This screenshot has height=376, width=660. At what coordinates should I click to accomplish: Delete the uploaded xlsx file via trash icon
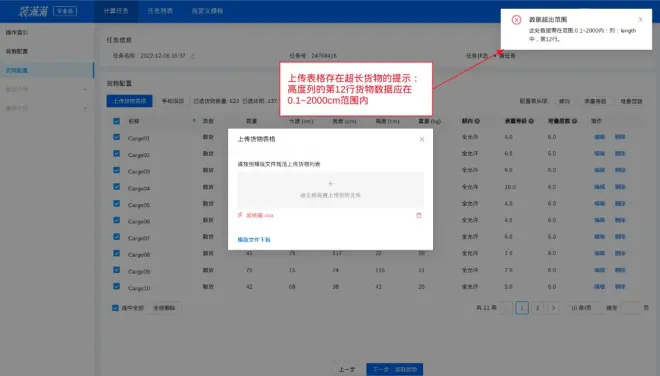coord(419,215)
